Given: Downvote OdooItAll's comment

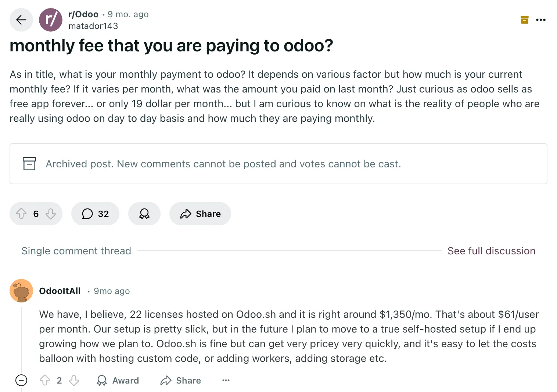Looking at the screenshot, I should (74, 381).
